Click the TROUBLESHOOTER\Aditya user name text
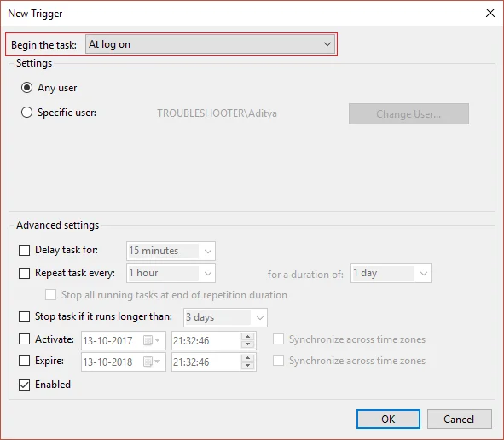 click(217, 113)
